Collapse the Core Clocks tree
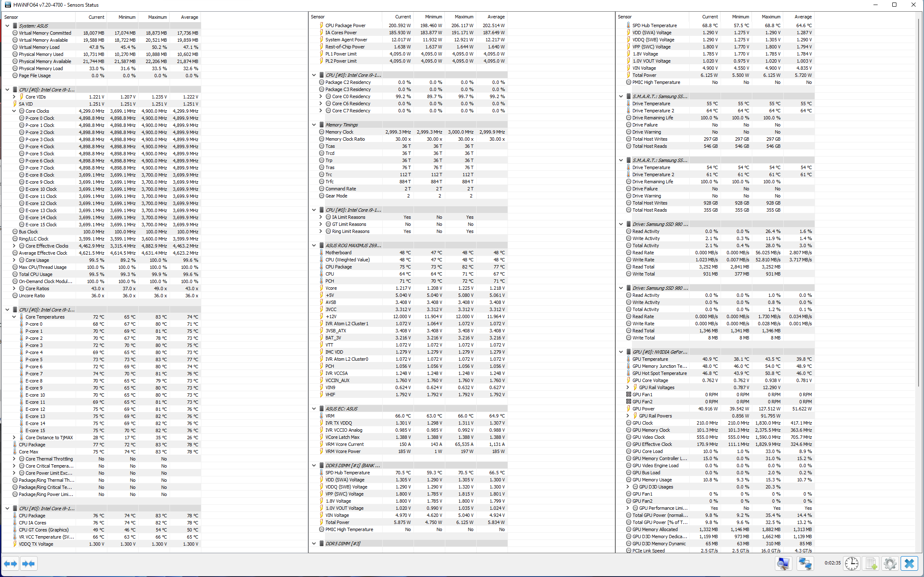 pyautogui.click(x=14, y=111)
